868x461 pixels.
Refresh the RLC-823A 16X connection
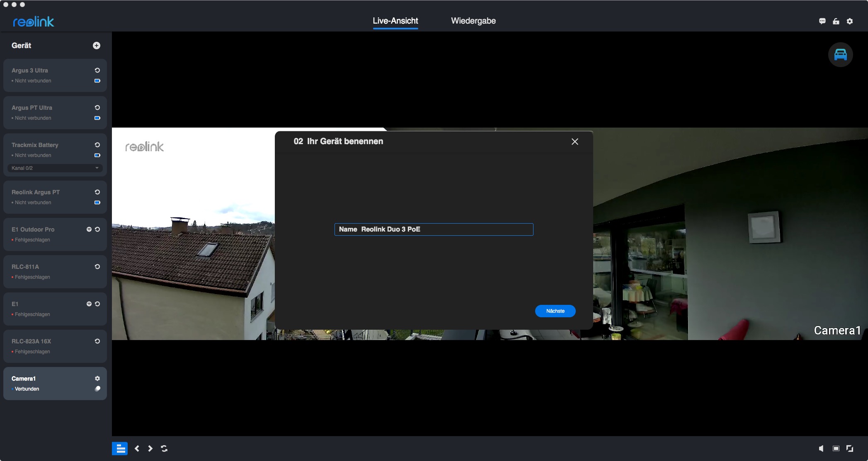[x=97, y=341]
